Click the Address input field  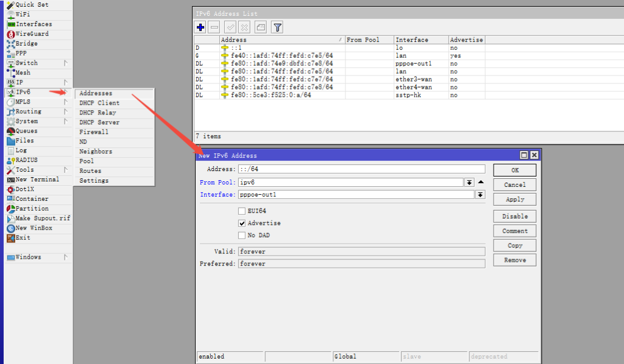(361, 169)
